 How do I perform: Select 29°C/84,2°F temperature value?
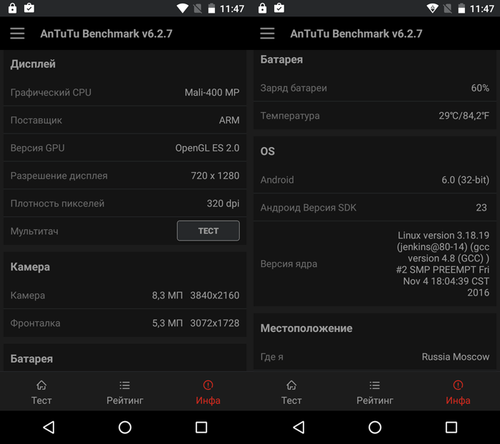point(464,116)
